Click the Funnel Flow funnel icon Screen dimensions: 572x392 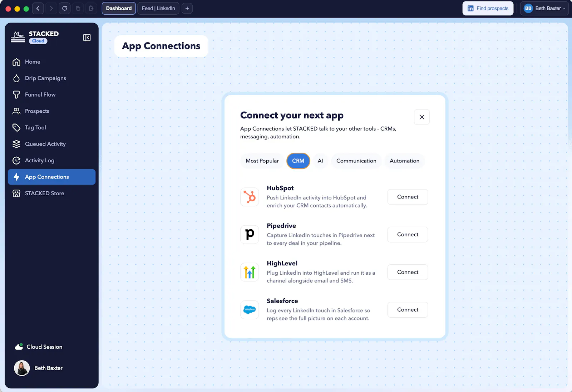16,95
